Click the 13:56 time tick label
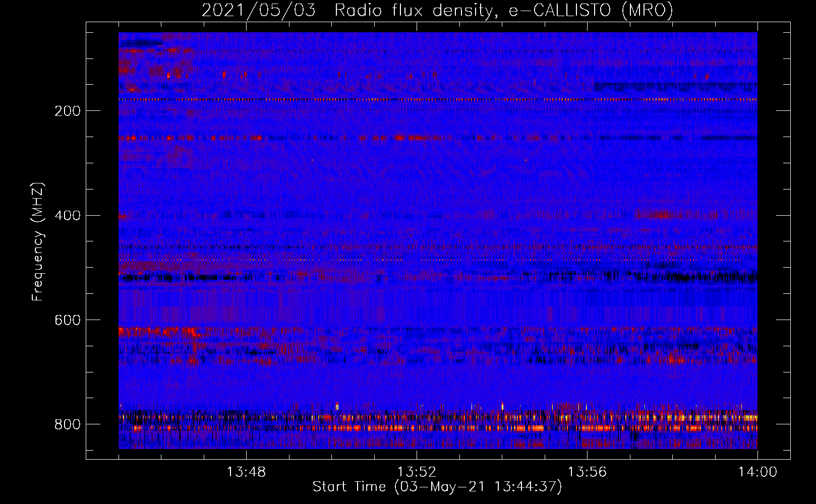The height and width of the screenshot is (504, 816). point(587,472)
